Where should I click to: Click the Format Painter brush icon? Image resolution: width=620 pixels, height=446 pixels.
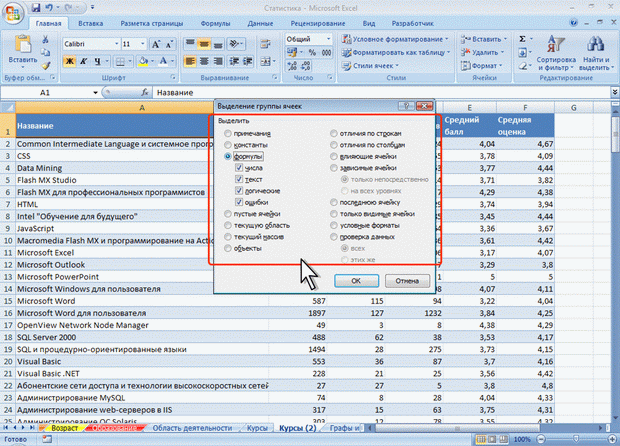[x=45, y=66]
